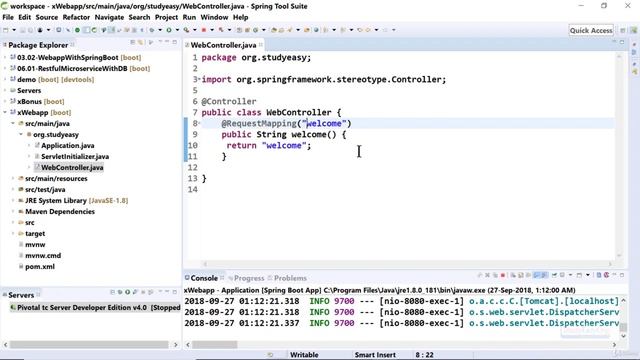Image resolution: width=640 pixels, height=360 pixels.
Task: Click the Pin Console icon
Action: pos(554,275)
